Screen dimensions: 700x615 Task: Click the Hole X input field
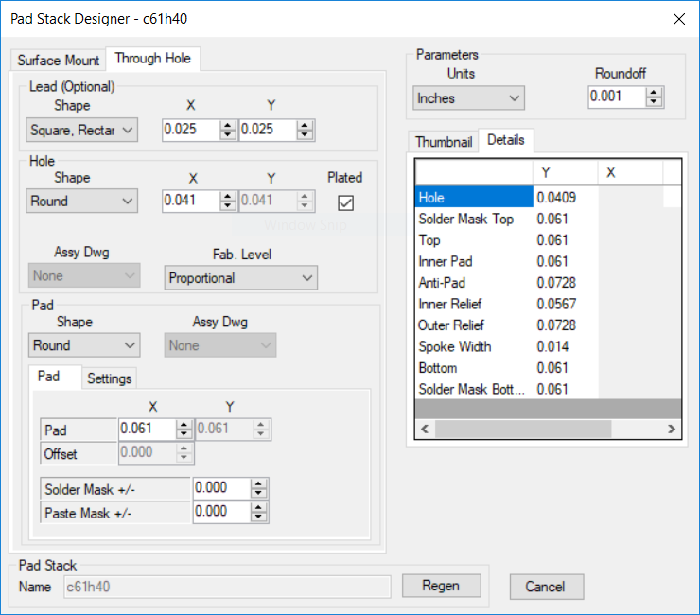[x=191, y=200]
